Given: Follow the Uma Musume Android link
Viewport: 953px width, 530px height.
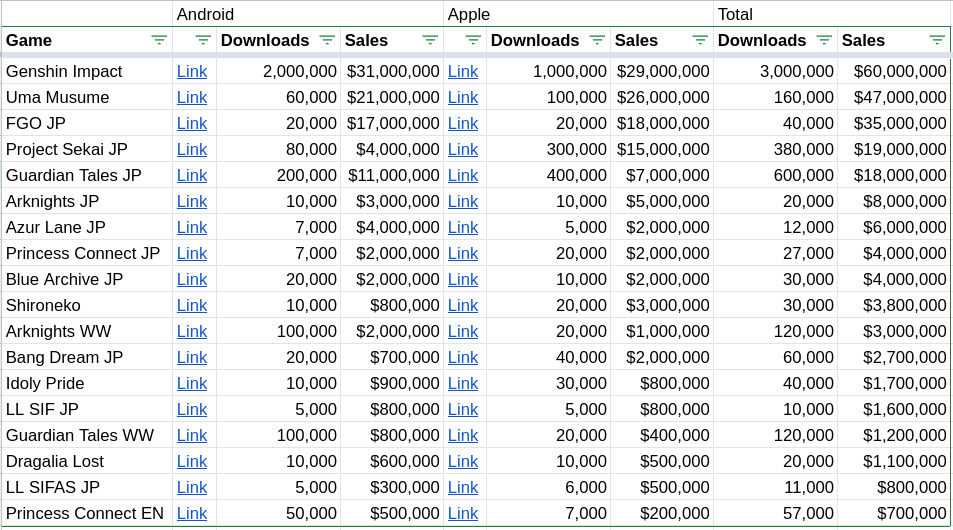Looking at the screenshot, I should [x=192, y=98].
